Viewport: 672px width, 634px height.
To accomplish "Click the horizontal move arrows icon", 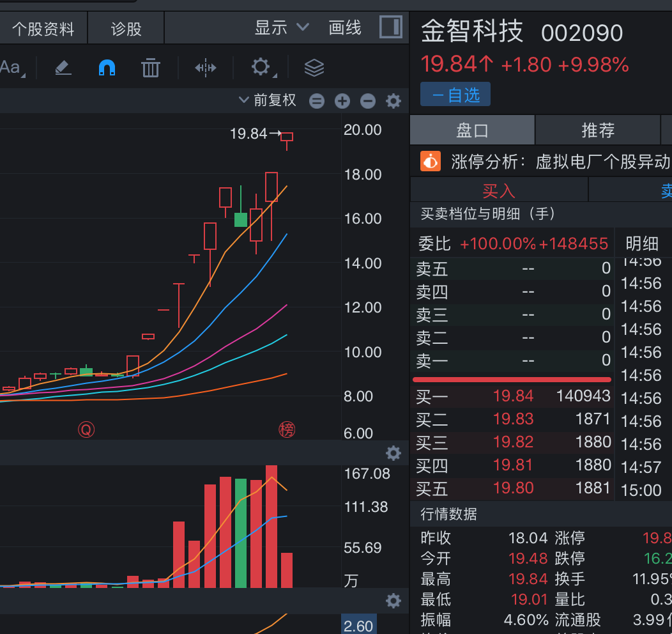I will point(205,67).
